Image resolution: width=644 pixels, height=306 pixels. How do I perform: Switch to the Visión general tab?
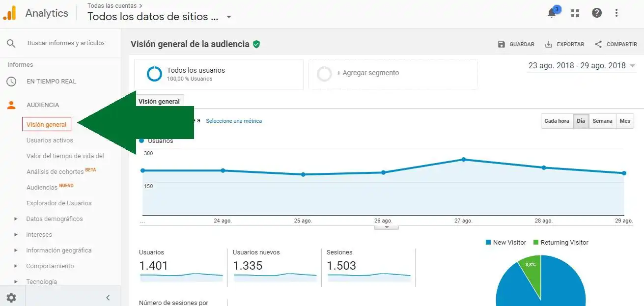pyautogui.click(x=160, y=101)
